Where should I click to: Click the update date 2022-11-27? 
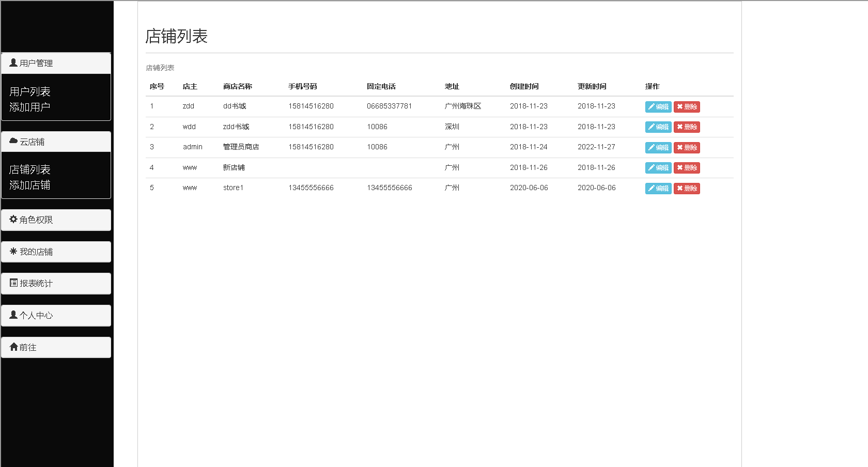tap(596, 147)
